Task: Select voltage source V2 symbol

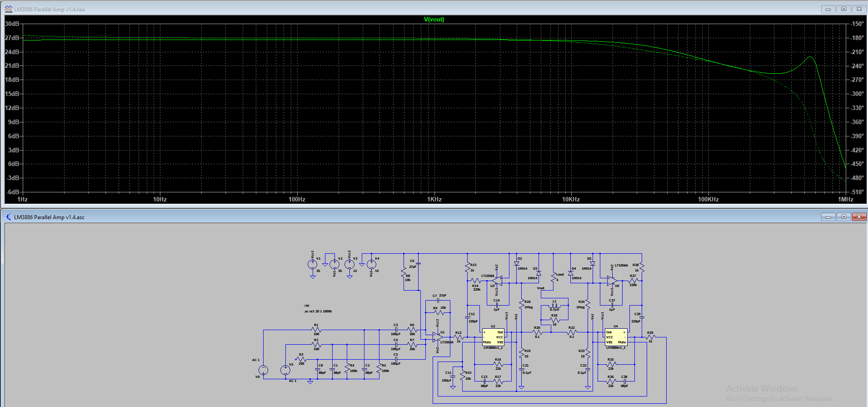Action: 334,264
